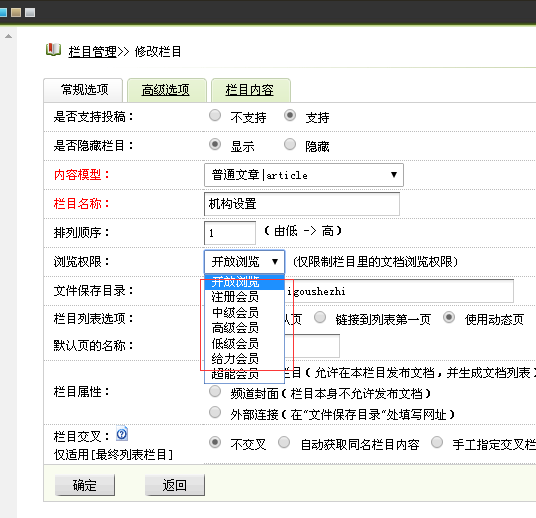Click the blue square icon in top bar
536x518 pixels.
pos(3,13)
